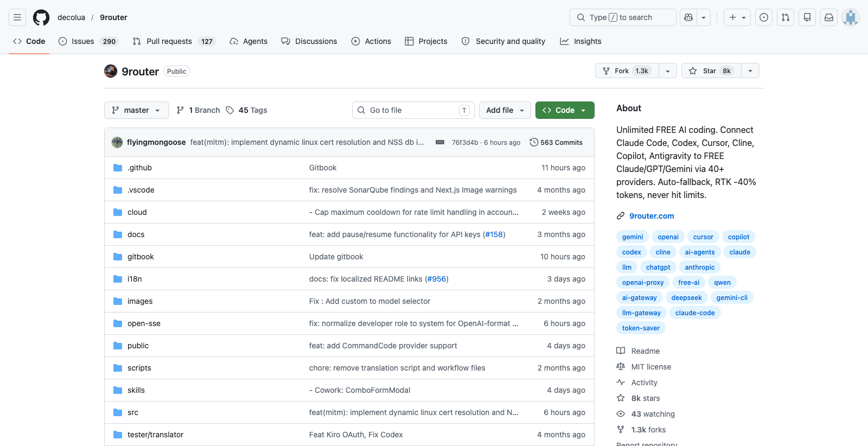Open pull requests icon in the header

[x=786, y=17]
